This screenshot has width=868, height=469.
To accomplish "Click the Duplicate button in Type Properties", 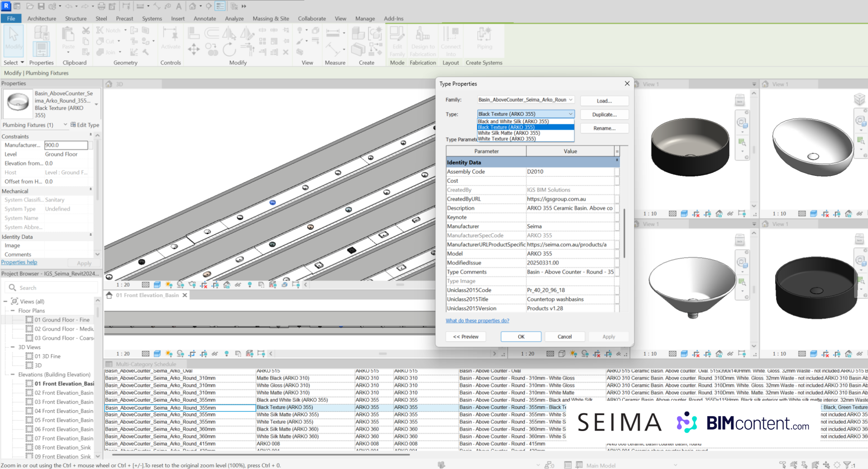I will point(604,114).
